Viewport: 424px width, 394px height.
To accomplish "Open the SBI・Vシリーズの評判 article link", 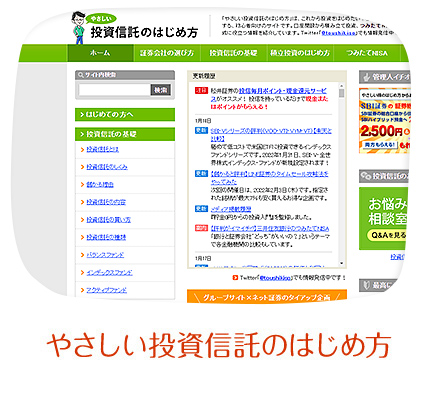I will [x=271, y=135].
